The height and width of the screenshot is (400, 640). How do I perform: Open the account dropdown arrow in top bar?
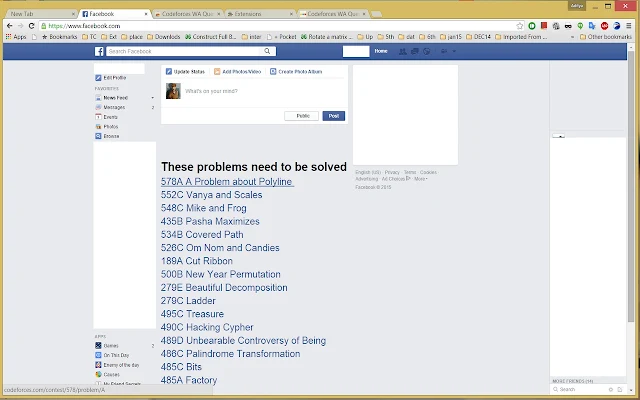pyautogui.click(x=454, y=51)
